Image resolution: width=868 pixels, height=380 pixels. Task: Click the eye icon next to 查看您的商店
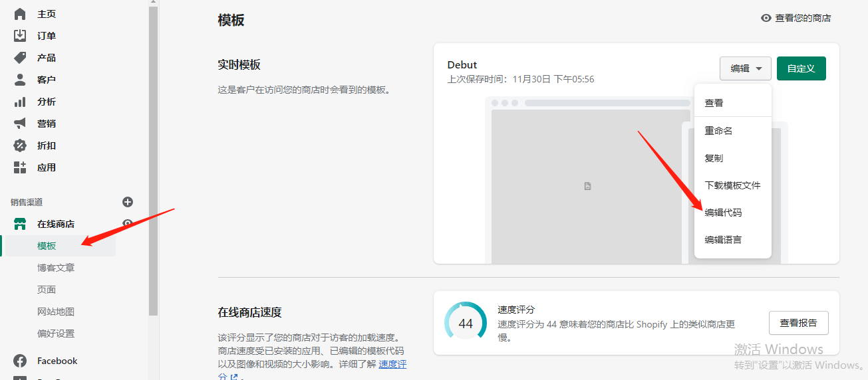tap(766, 18)
